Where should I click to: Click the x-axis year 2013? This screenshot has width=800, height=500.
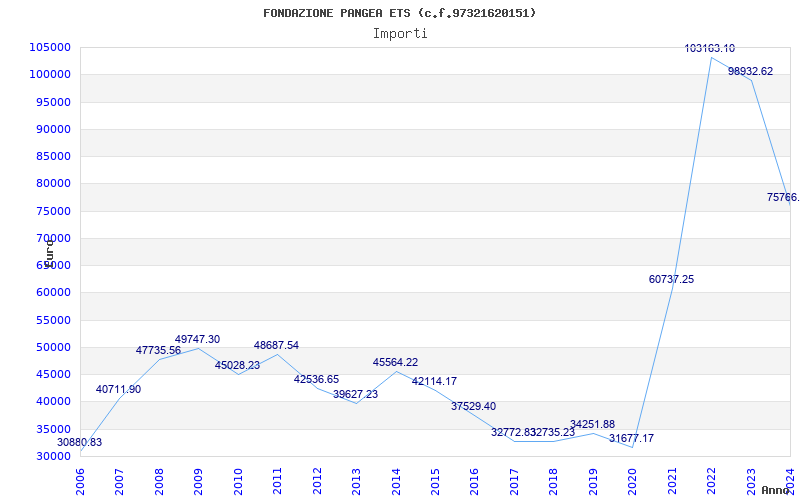357,481
